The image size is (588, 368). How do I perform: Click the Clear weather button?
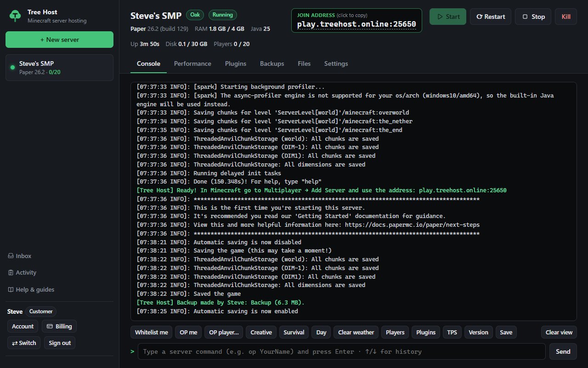click(356, 332)
